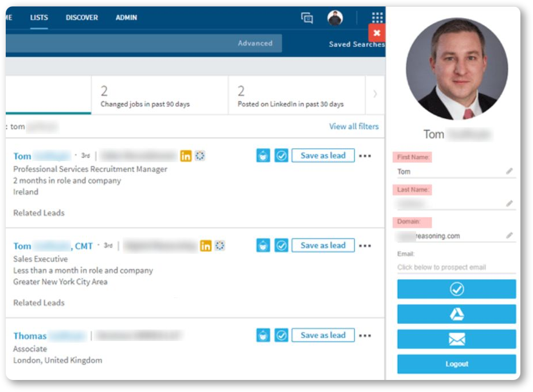Click the prospector icon on Thomas row
This screenshot has width=533, height=392.
point(263,335)
